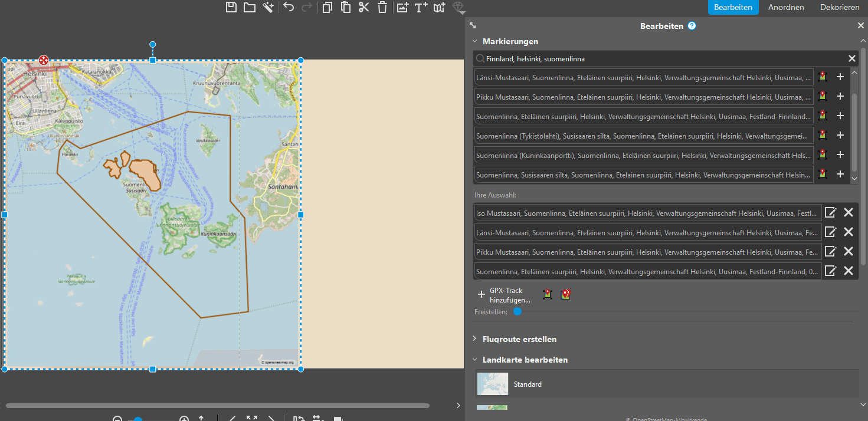Undo the last action
The height and width of the screenshot is (421, 868).
click(x=289, y=7)
